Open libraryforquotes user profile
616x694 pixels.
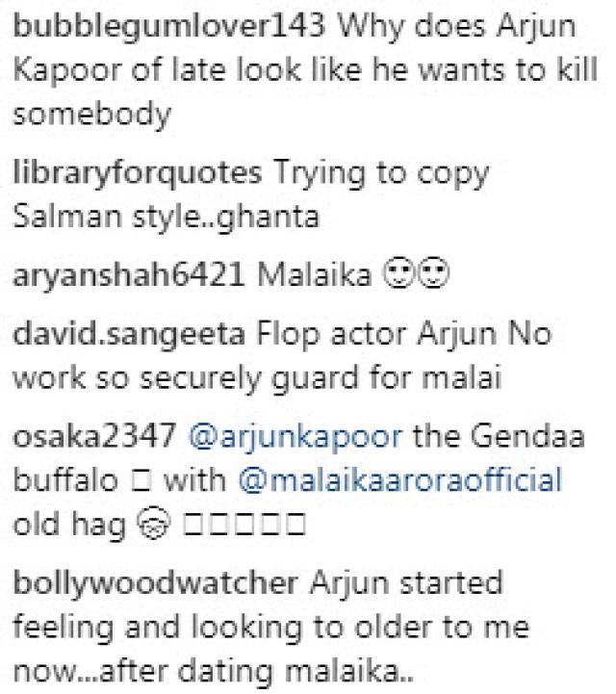point(138,173)
